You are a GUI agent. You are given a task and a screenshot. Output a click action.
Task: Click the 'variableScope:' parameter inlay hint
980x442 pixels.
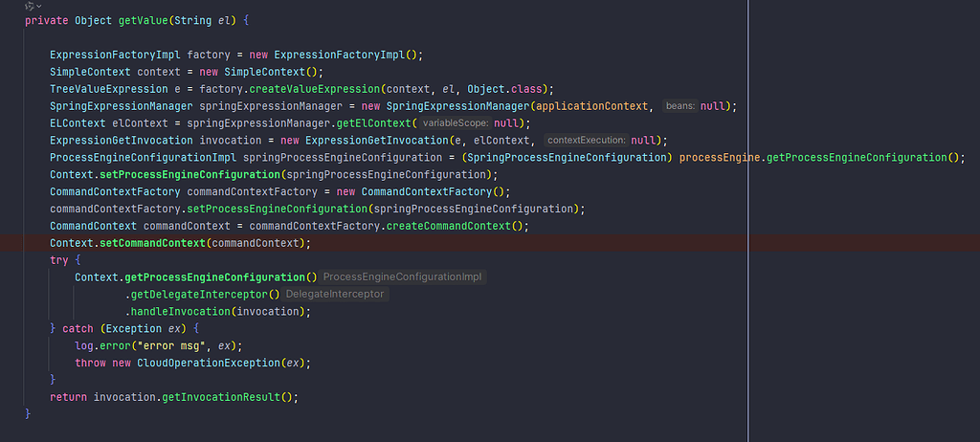point(456,123)
